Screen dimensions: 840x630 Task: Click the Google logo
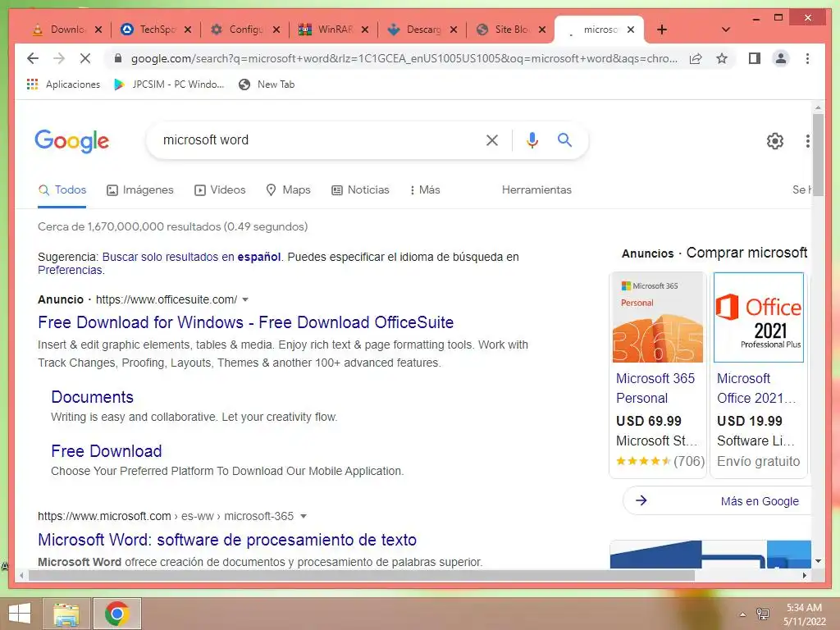[72, 141]
